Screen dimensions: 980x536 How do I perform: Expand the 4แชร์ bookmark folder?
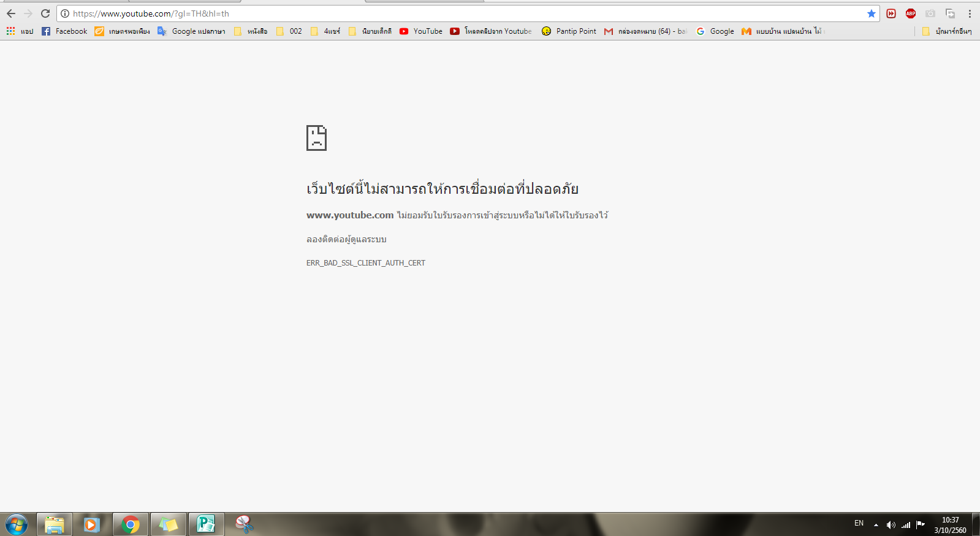tap(325, 31)
